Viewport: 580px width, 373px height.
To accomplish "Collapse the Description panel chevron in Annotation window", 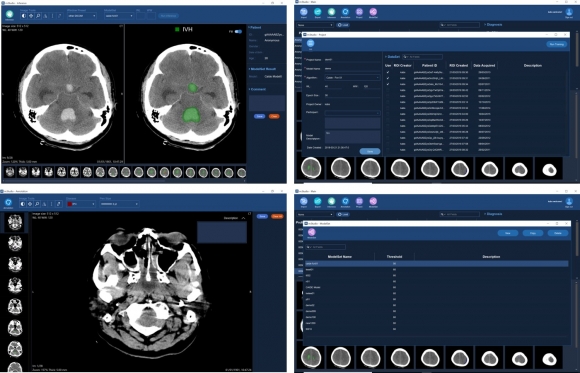I will click(243, 218).
